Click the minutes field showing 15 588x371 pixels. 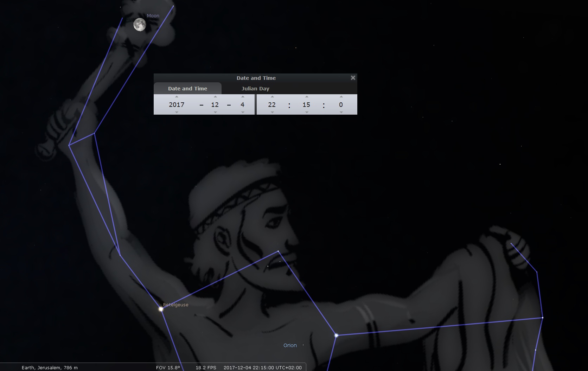click(306, 104)
